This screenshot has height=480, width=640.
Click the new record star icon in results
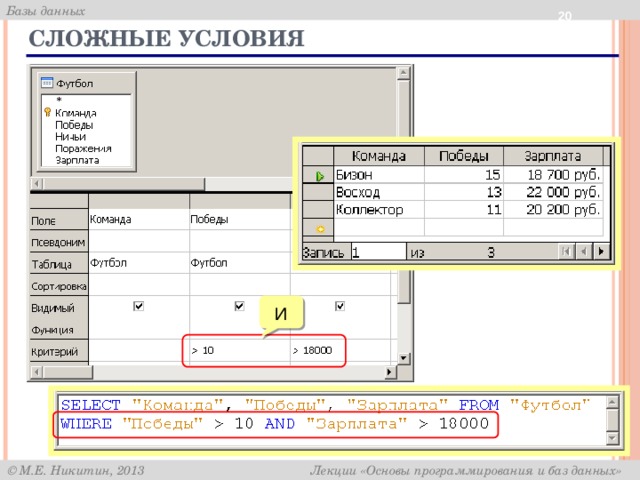click(x=320, y=229)
